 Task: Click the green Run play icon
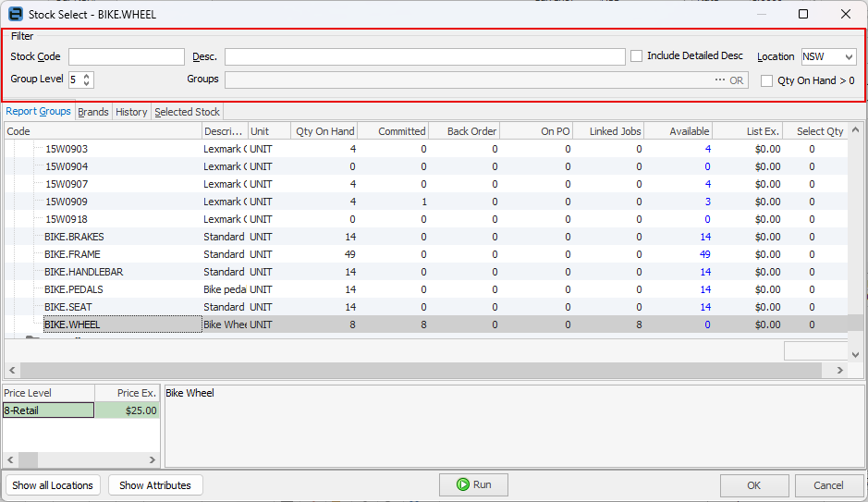pyautogui.click(x=463, y=484)
